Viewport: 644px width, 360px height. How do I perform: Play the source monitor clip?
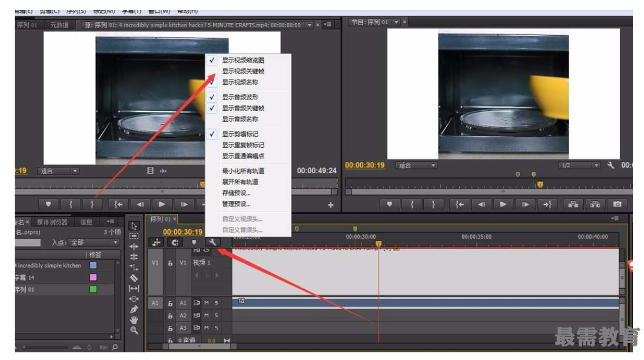[x=162, y=204]
